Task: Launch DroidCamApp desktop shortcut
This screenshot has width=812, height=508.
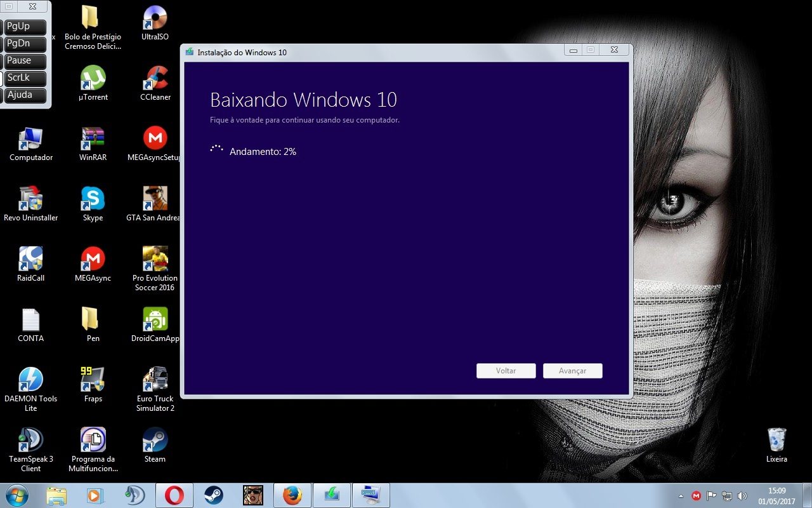Action: pos(155,324)
